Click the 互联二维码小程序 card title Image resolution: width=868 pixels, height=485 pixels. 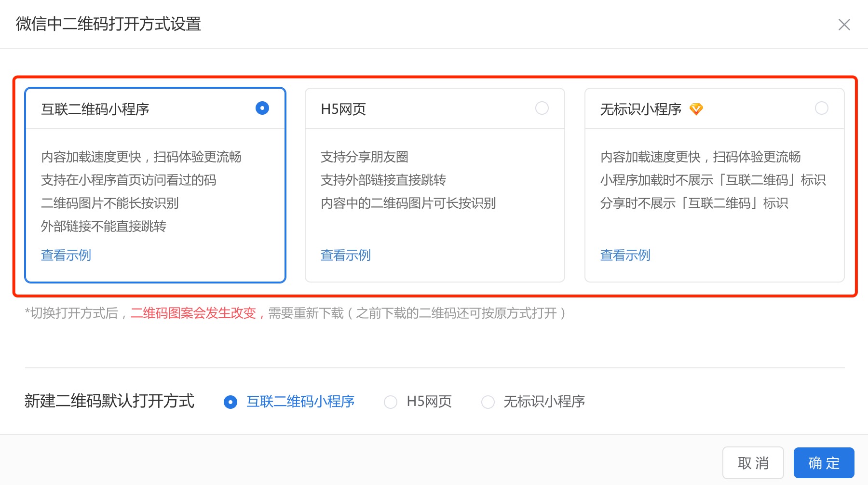point(95,109)
